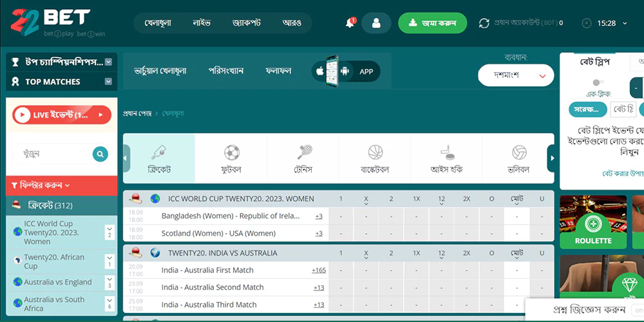Open +13 markets for India Australia Third Match

pos(319,305)
